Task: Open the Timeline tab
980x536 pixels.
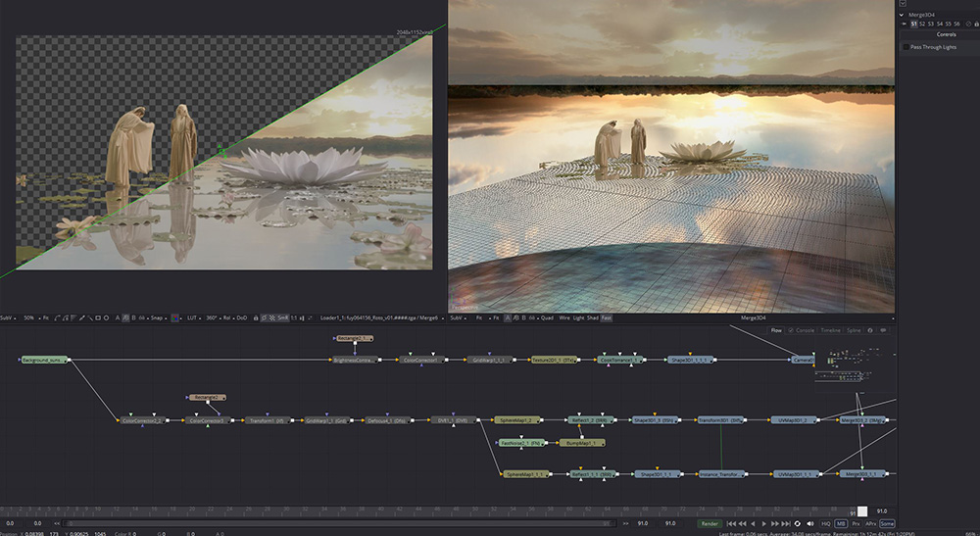Action: pyautogui.click(x=830, y=330)
